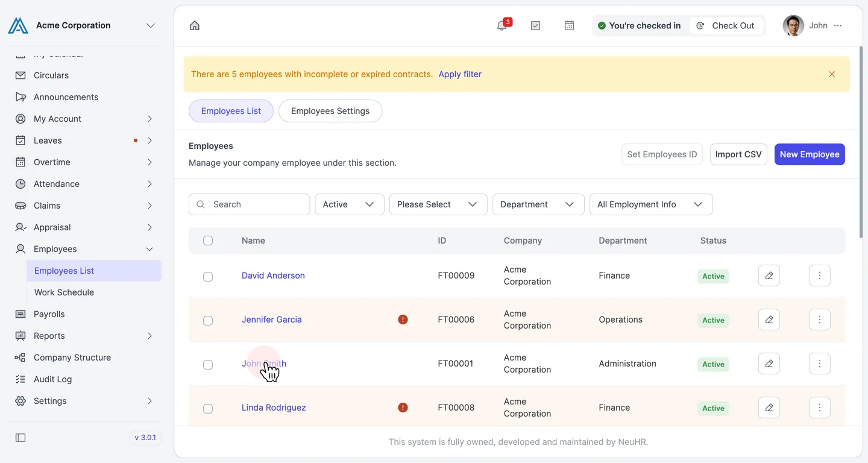
Task: Switch to the Employees Settings tab
Action: pos(330,111)
